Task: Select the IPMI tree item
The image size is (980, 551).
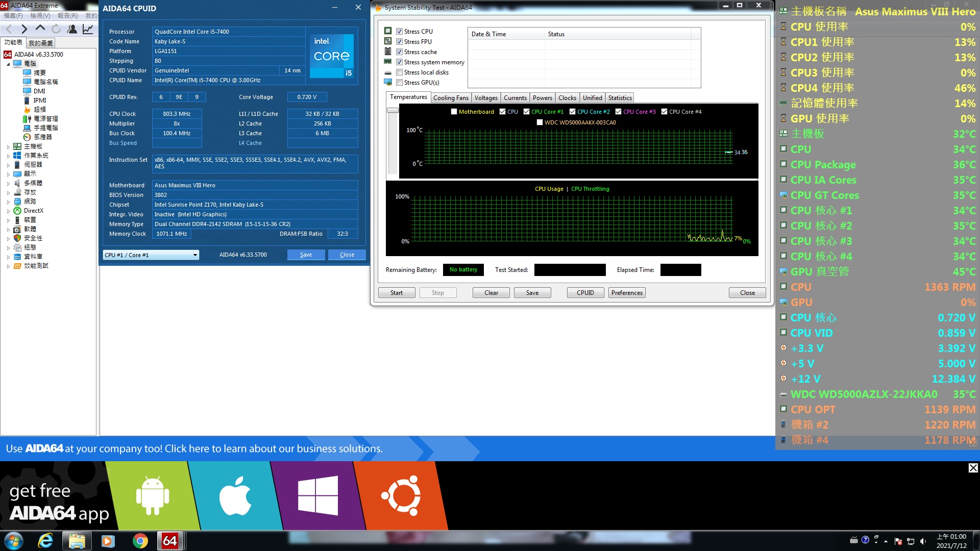Action: [x=34, y=101]
